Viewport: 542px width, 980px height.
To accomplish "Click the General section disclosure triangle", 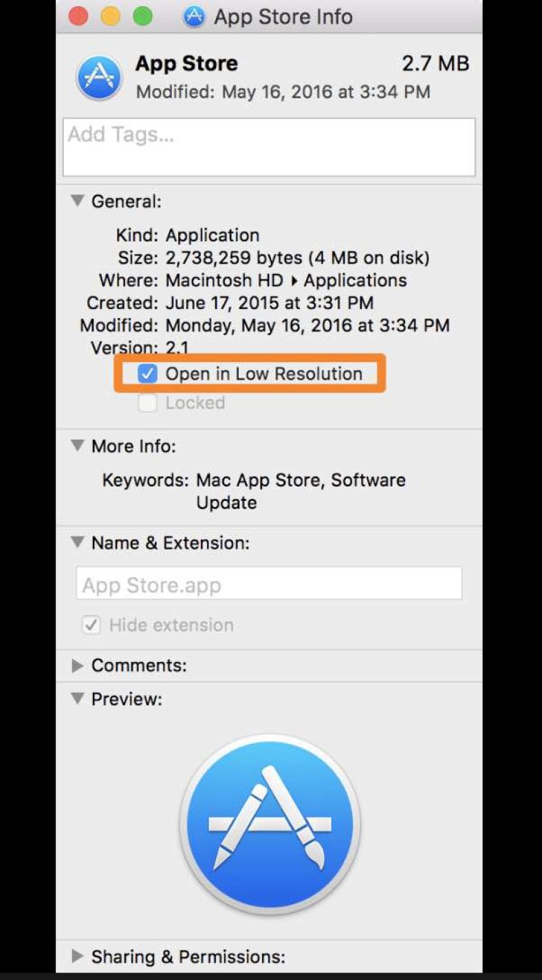I will click(x=77, y=201).
